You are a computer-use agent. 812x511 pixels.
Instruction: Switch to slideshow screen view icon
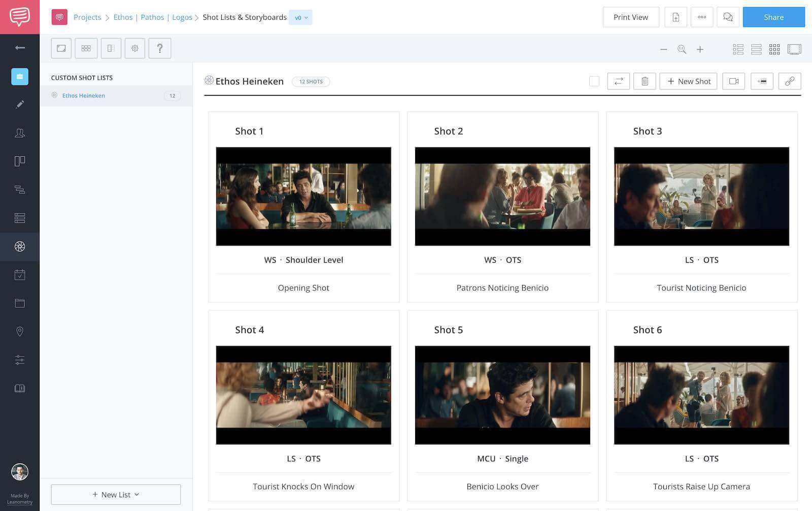click(x=794, y=49)
